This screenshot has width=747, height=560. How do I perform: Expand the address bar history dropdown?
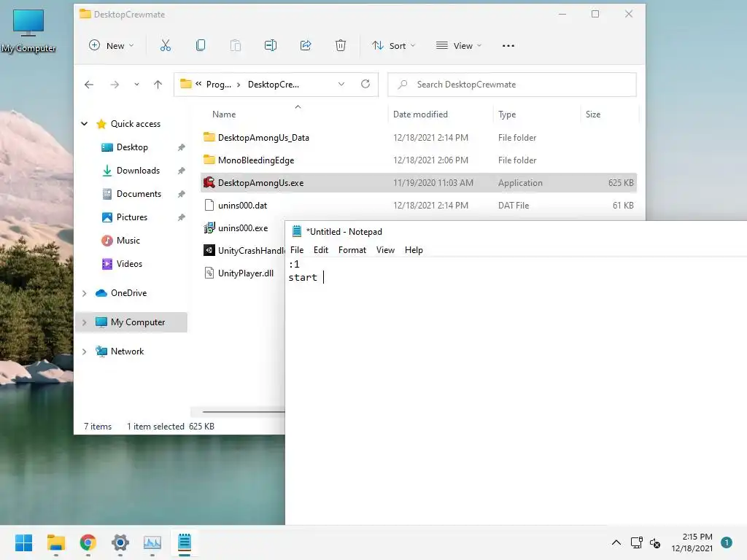341,85
